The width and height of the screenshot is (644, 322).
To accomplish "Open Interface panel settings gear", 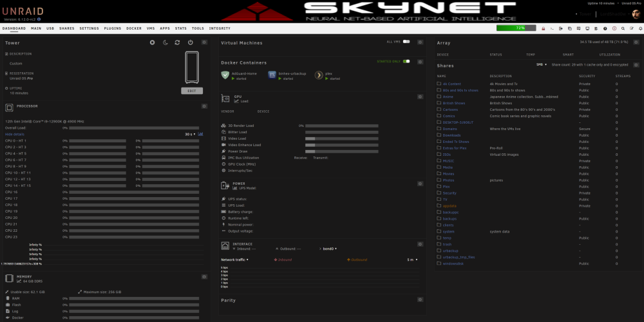I will [420, 244].
